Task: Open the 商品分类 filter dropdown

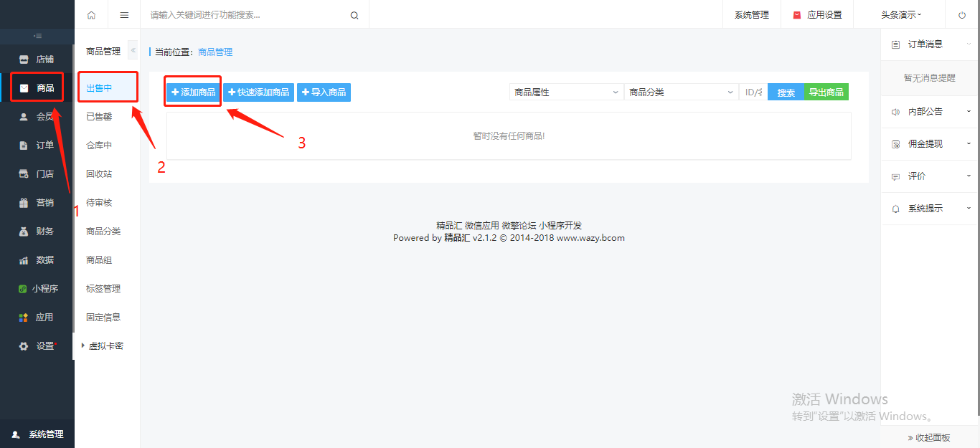Action: [x=681, y=92]
